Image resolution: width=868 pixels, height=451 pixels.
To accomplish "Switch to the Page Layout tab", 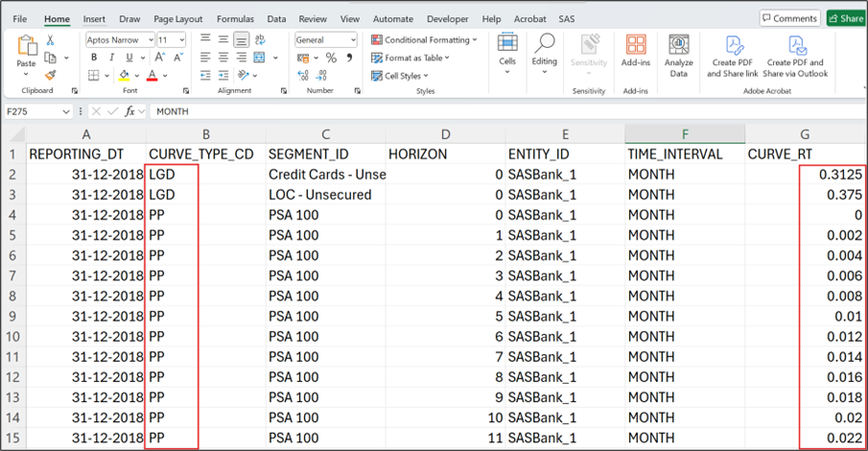I will [177, 19].
